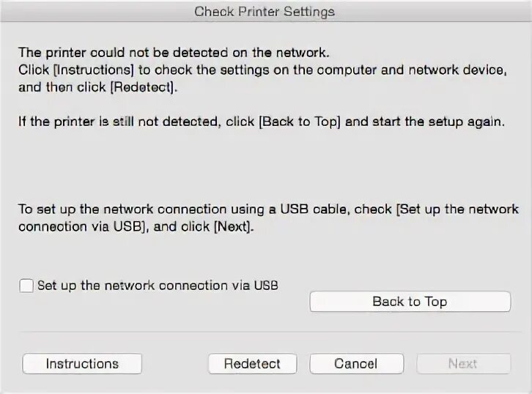Viewport: 532px width, 394px height.
Task: Click the Instructions button
Action: click(x=82, y=364)
